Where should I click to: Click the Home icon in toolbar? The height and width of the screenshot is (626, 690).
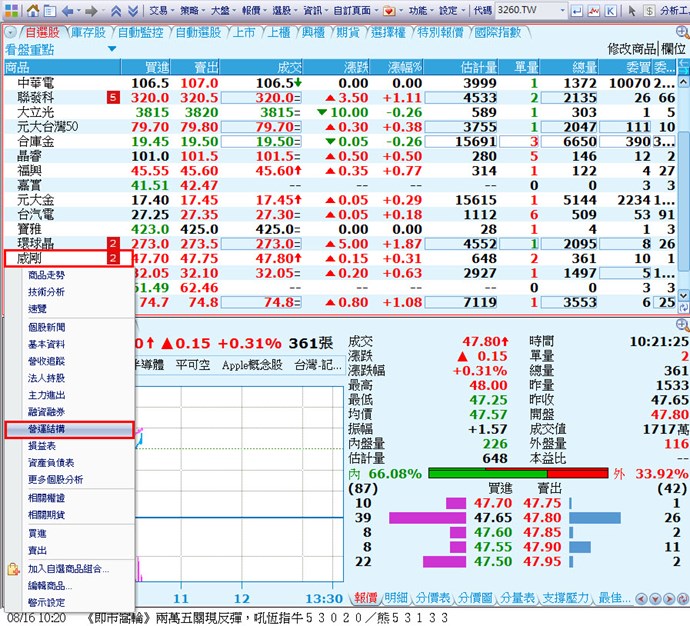[x=33, y=10]
